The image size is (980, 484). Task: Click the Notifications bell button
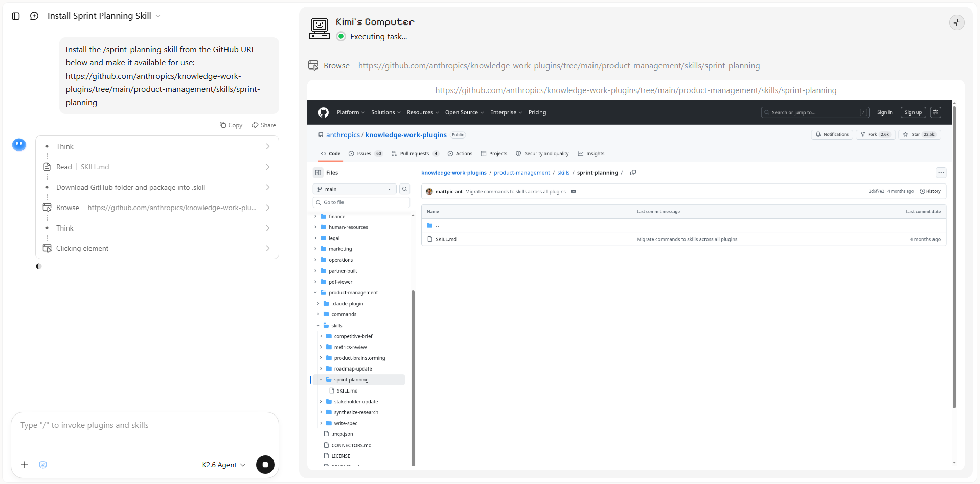coord(832,134)
